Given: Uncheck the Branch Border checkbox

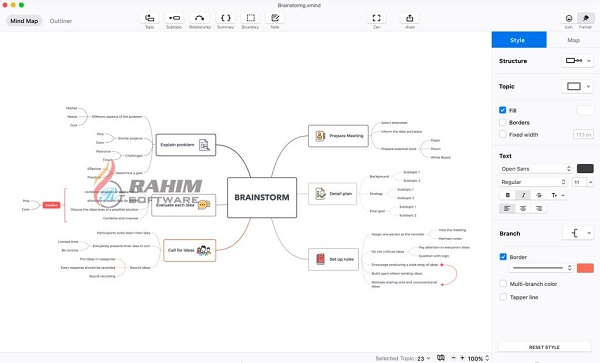Looking at the screenshot, I should point(503,257).
